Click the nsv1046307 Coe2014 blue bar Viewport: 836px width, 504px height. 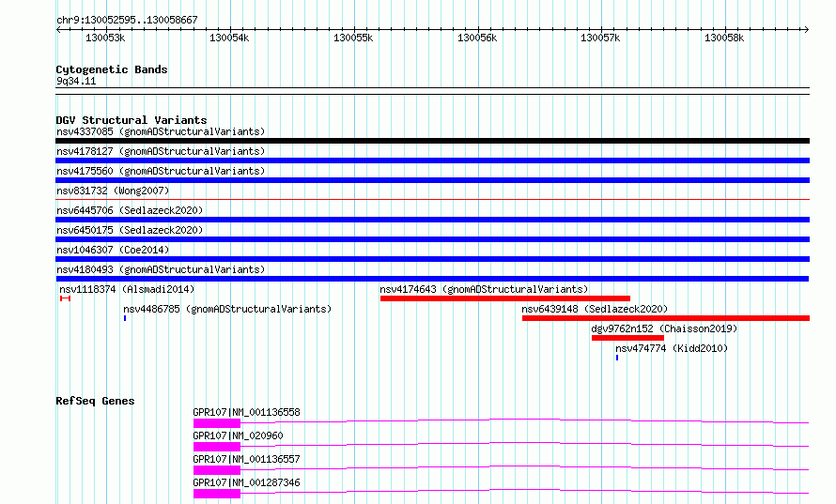point(432,259)
